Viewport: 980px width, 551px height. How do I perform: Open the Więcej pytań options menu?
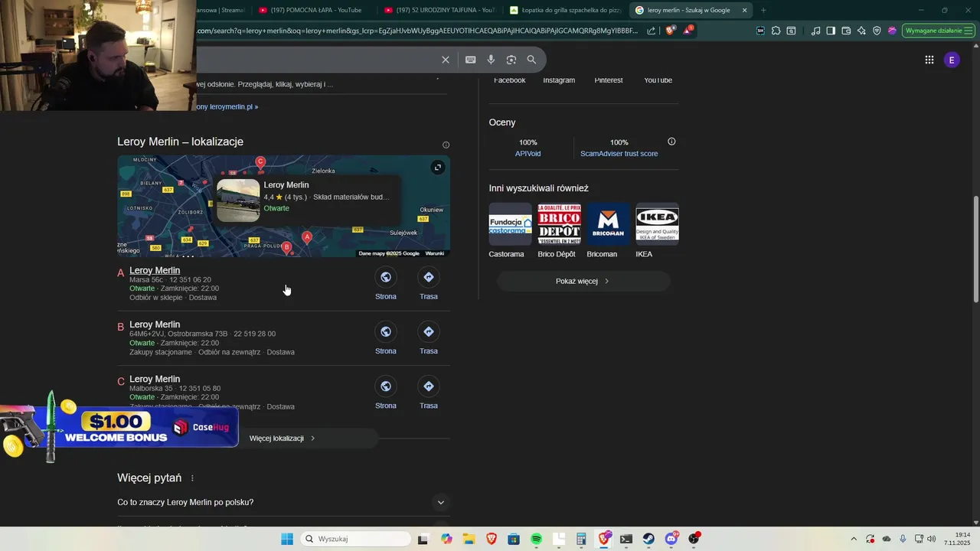(192, 478)
